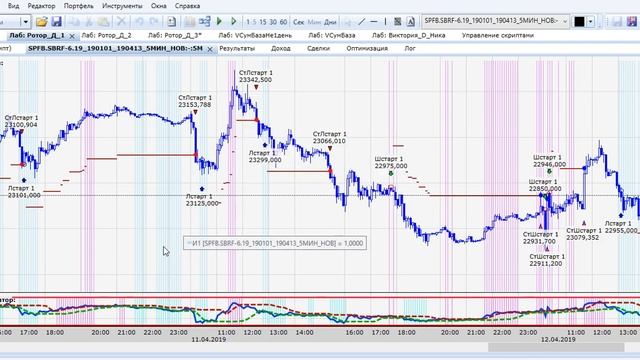640x360 pixels.
Task: Open the Справка menu
Action: tap(187, 6)
